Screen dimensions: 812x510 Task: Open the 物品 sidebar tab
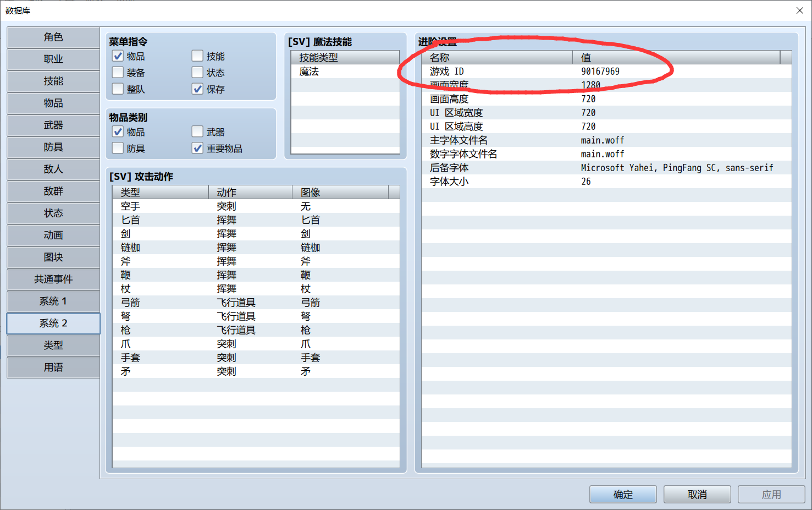(53, 103)
